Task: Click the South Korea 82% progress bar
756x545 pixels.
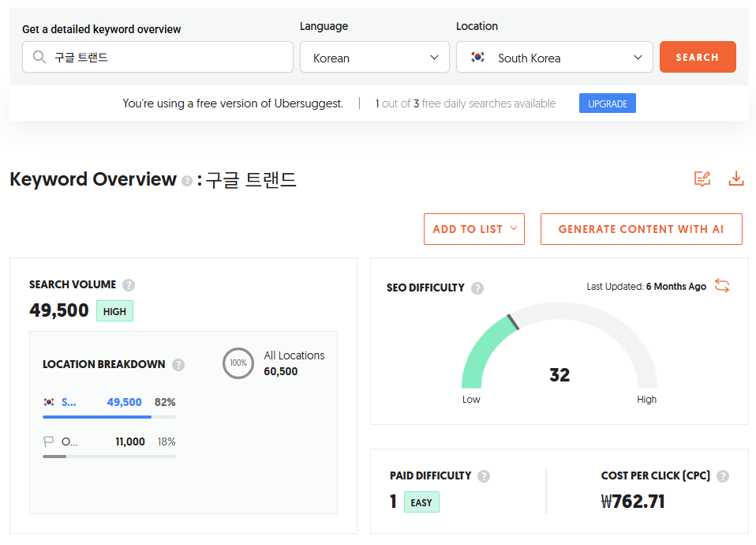Action: click(110, 416)
